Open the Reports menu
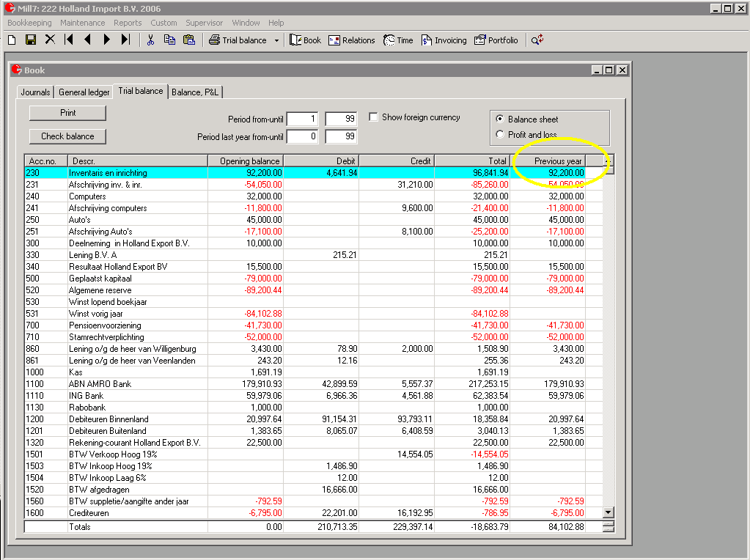Screen dimensions: 750x560 pyautogui.click(x=128, y=23)
